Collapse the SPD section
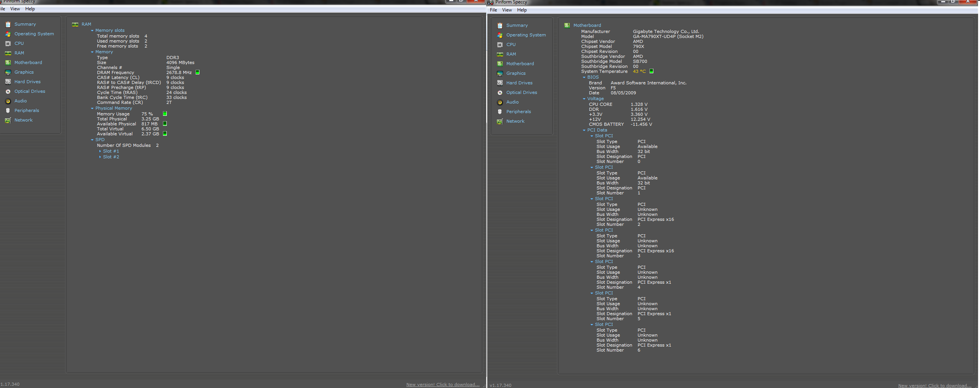 click(92, 140)
